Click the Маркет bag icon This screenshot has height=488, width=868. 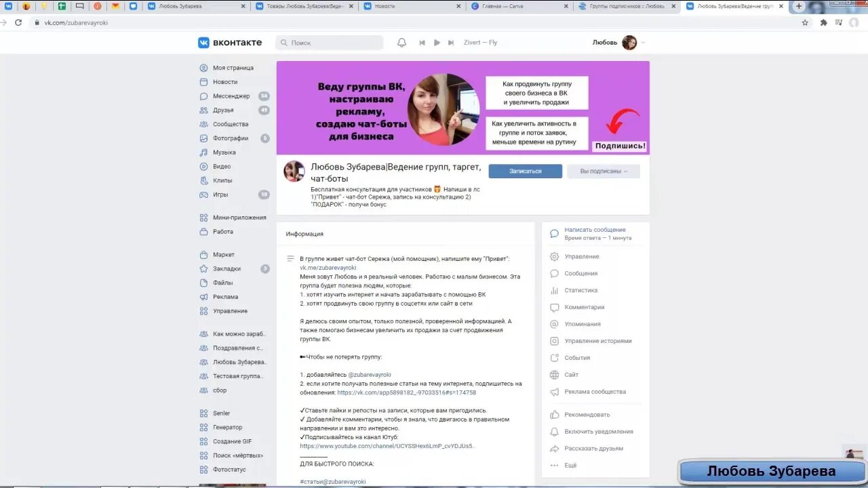pyautogui.click(x=203, y=255)
